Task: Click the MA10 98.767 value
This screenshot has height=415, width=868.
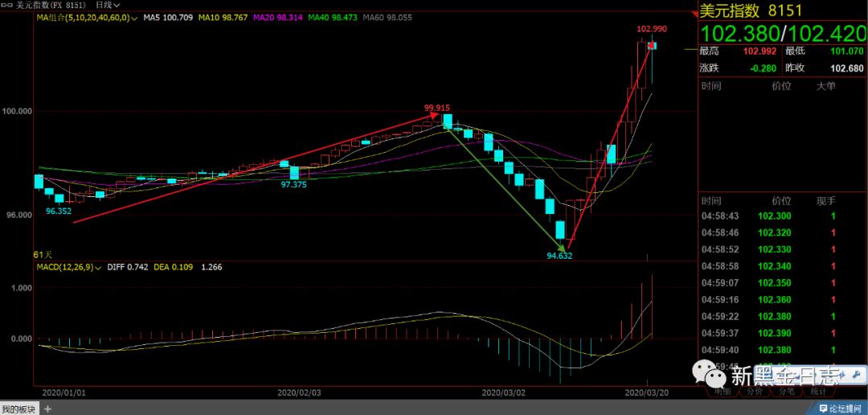Action: coord(223,18)
